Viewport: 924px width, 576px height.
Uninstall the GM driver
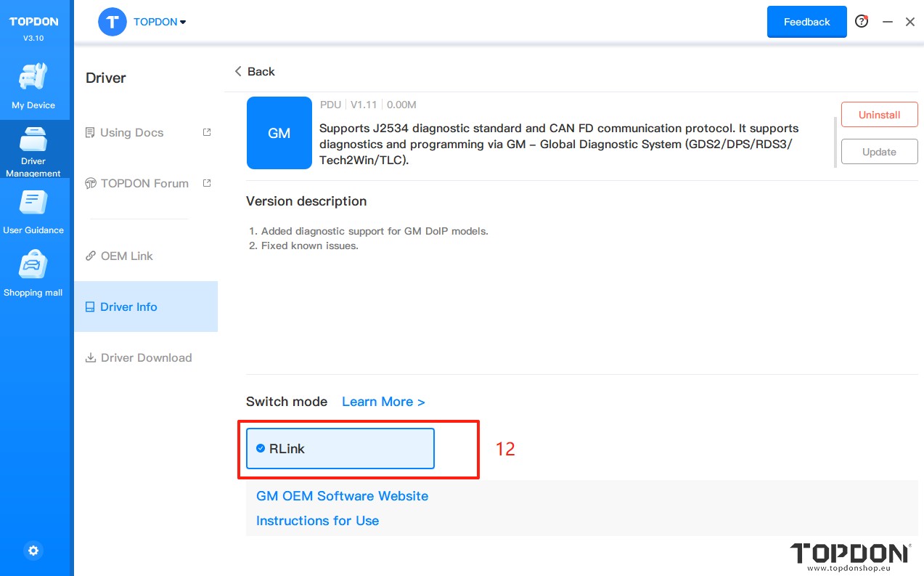(879, 115)
